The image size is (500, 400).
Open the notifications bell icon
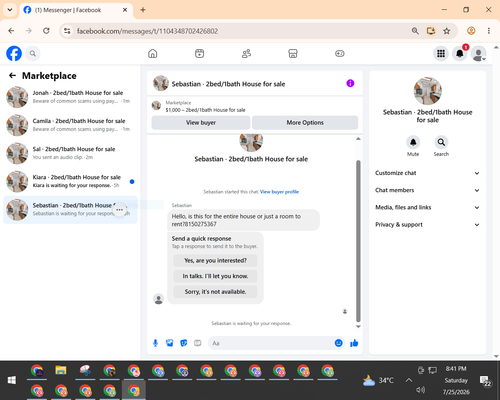[x=460, y=53]
